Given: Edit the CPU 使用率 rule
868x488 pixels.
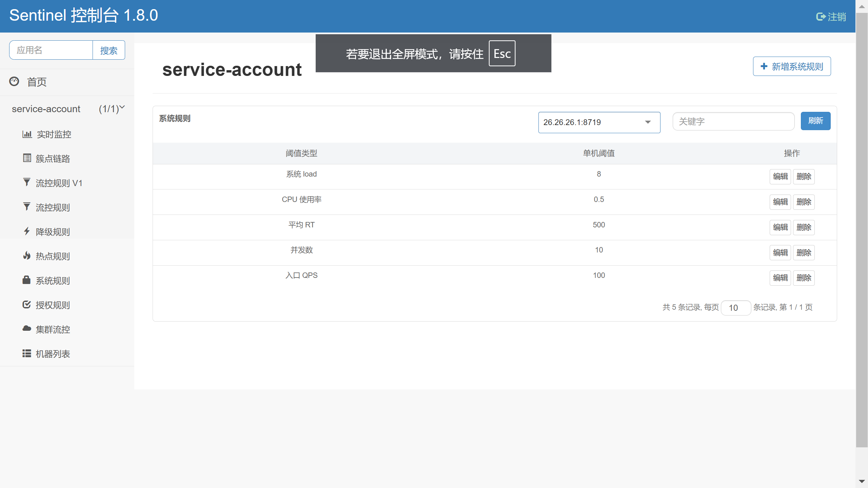Looking at the screenshot, I should [780, 202].
